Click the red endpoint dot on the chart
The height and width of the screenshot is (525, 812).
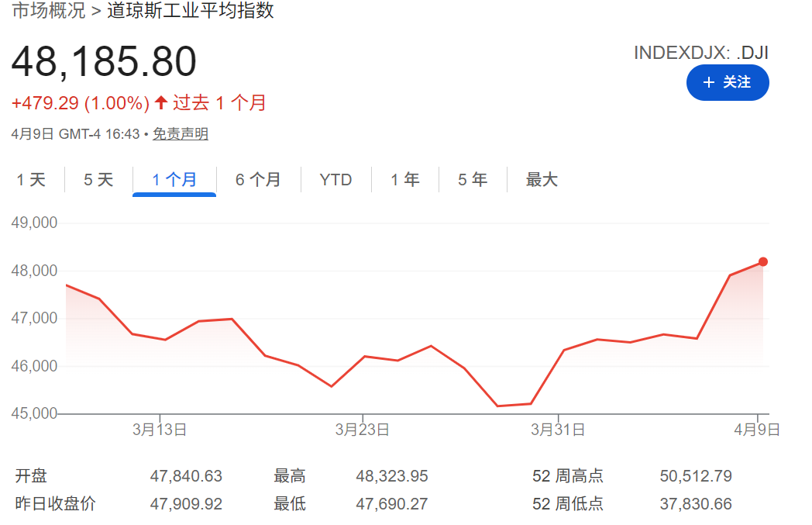click(763, 261)
